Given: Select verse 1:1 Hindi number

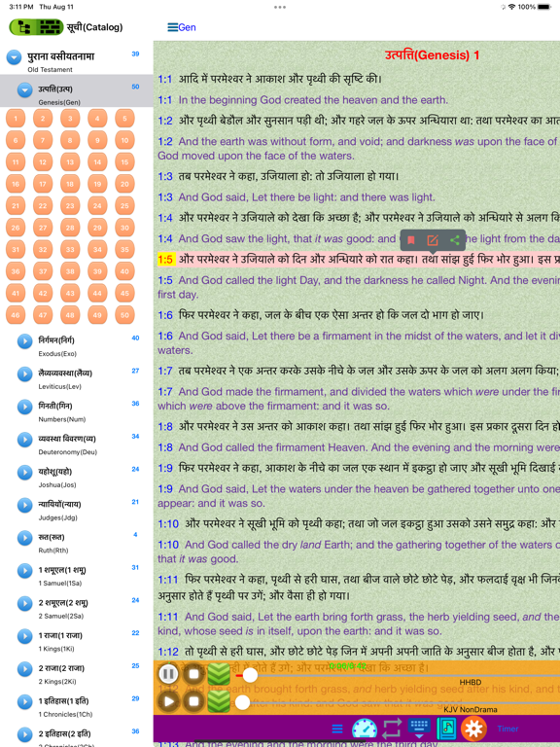Looking at the screenshot, I should coord(164,79).
